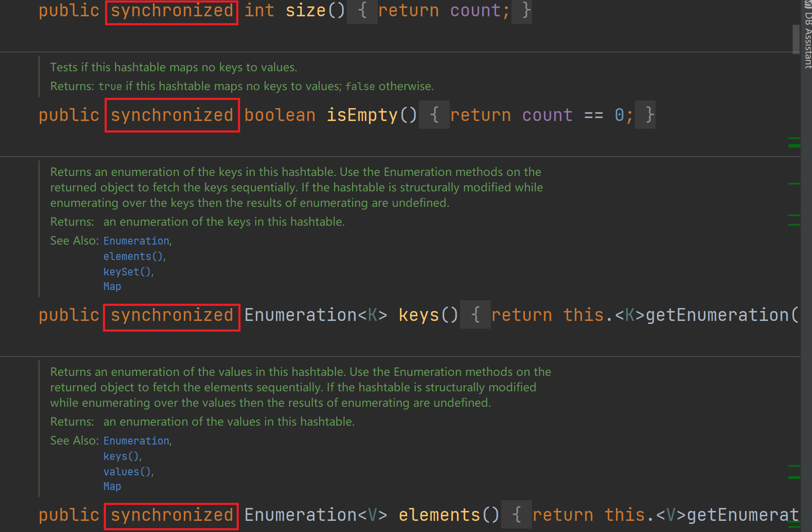Click the elements method name
This screenshot has width=812, height=532.
click(439, 515)
